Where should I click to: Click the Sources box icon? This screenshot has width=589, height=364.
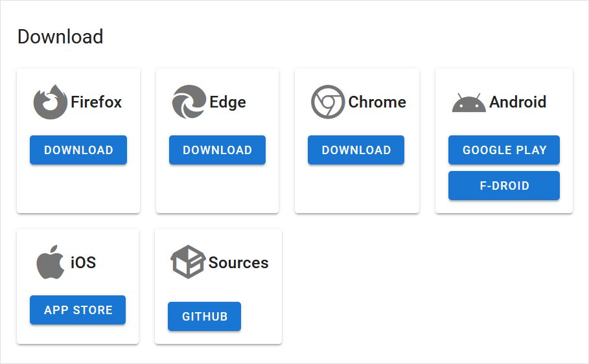pos(187,262)
